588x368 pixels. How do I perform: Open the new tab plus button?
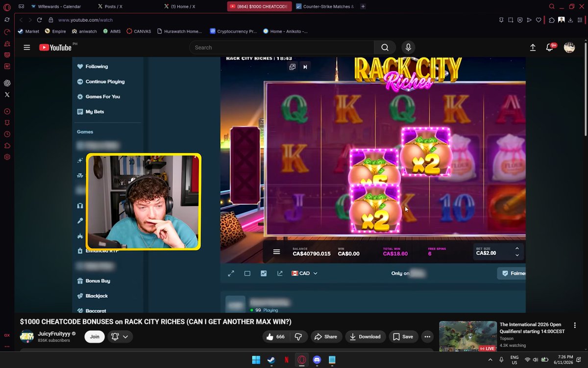click(363, 6)
